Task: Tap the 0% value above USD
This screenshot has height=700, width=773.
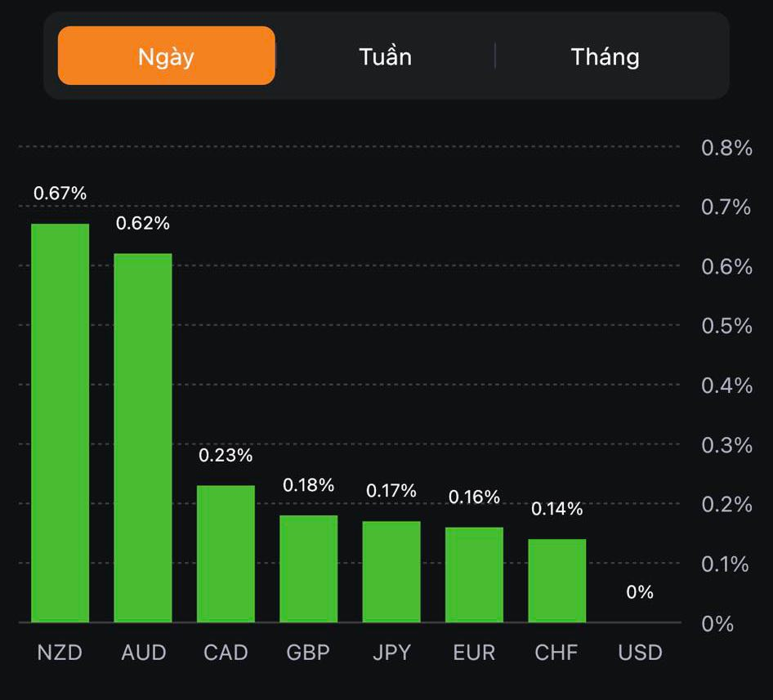Action: (x=640, y=592)
